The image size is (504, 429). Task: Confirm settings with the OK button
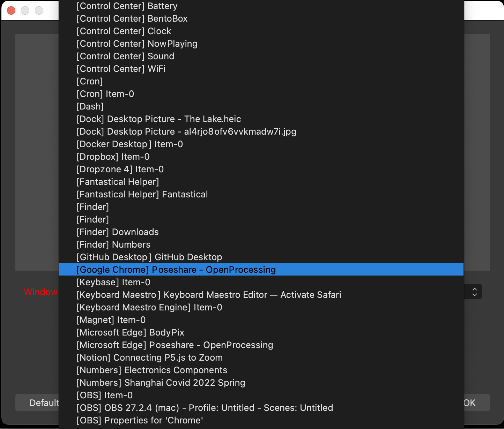coord(470,403)
